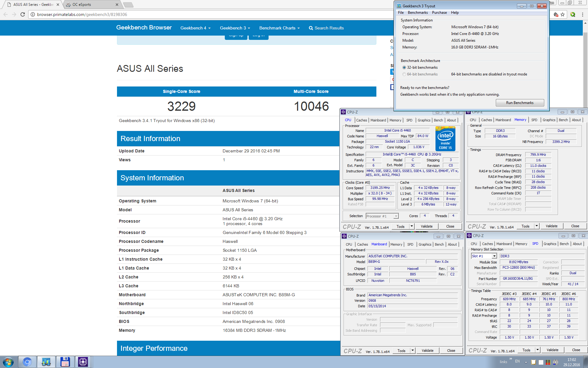The width and height of the screenshot is (588, 368).
Task: Open Tools dropdown arrow in CPU-Z Memory window
Action: tap(537, 226)
